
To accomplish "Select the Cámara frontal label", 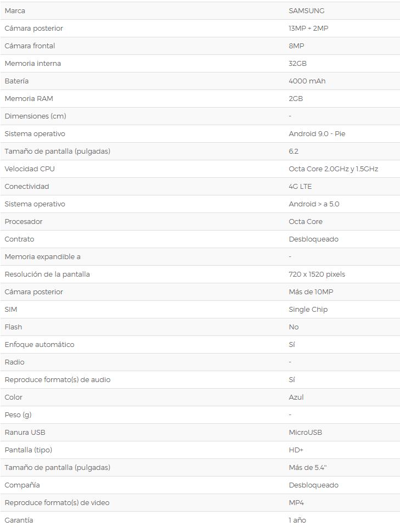I will pos(30,46).
